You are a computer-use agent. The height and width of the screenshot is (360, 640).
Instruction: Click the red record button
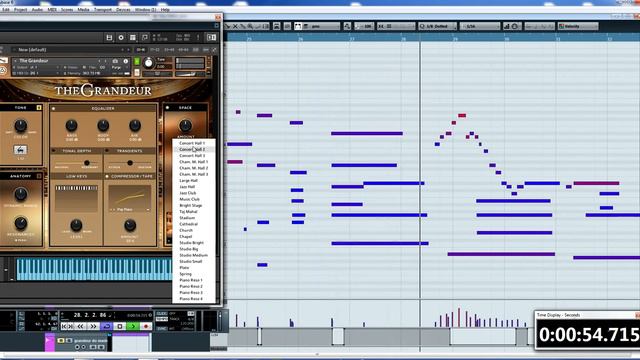[x=146, y=327]
